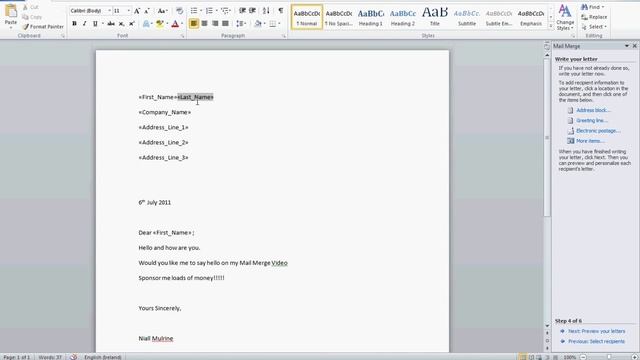Screen dimensions: 640x360
Task: Click the Electronic postage link
Action: tap(598, 131)
